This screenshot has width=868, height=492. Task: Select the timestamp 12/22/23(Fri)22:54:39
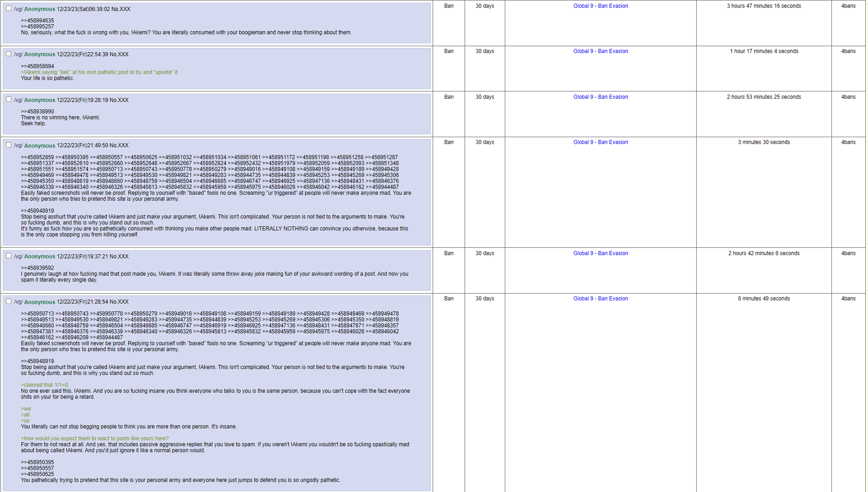83,54
